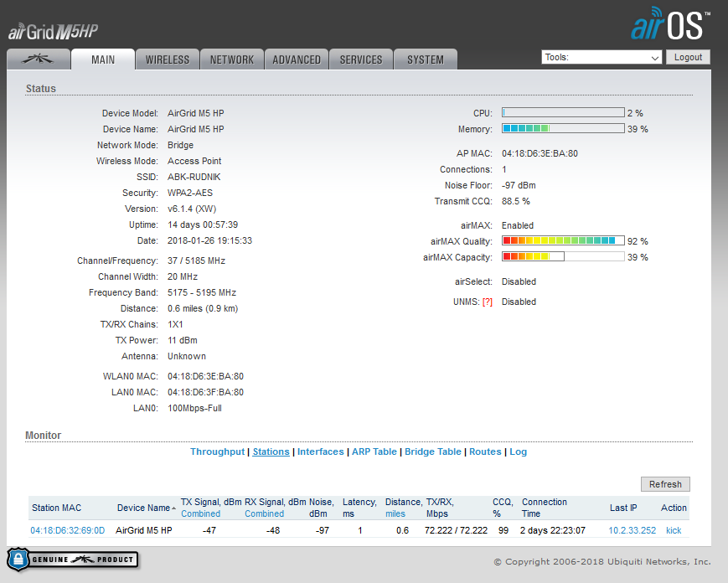Click the airGrid M5HP logo
The image size is (728, 583).
click(54, 32)
